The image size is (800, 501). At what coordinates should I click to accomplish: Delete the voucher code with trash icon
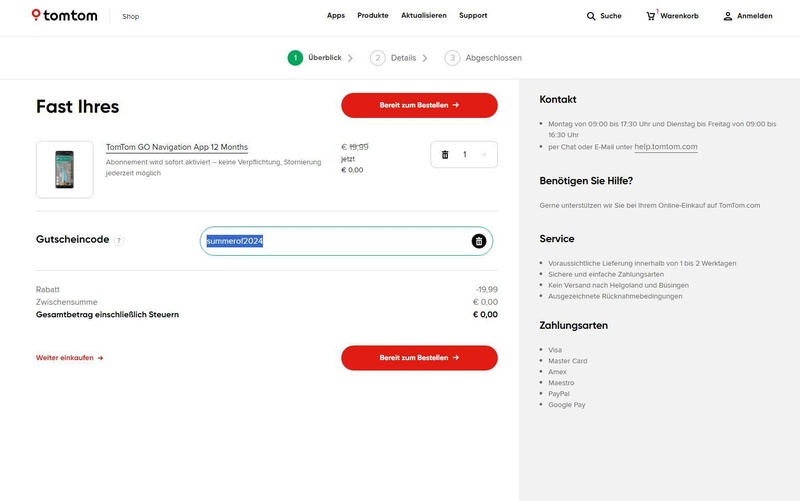(479, 241)
